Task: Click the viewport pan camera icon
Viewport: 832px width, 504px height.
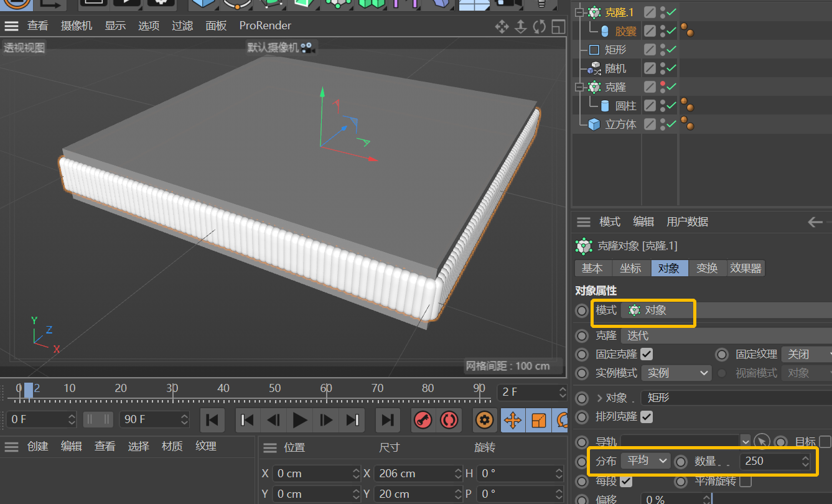Action: click(502, 27)
